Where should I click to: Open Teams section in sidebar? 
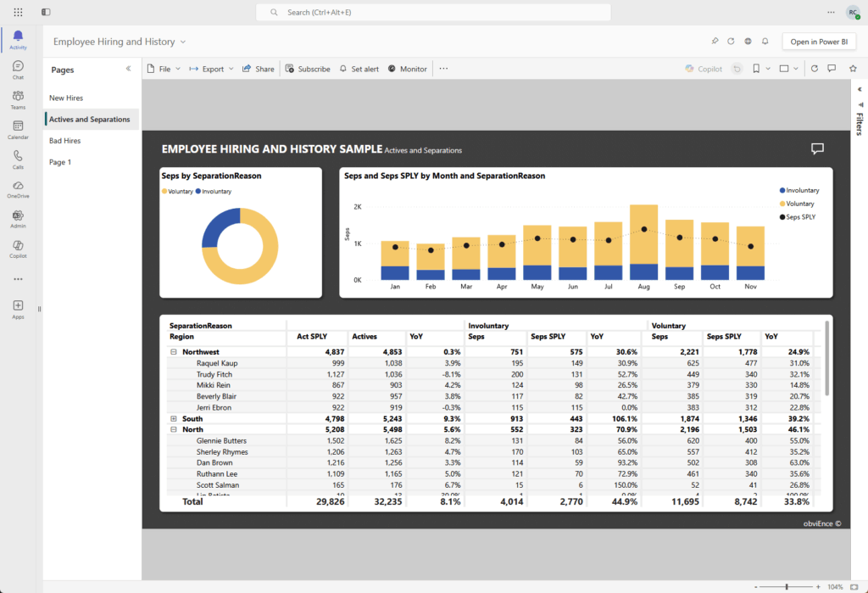coord(18,100)
